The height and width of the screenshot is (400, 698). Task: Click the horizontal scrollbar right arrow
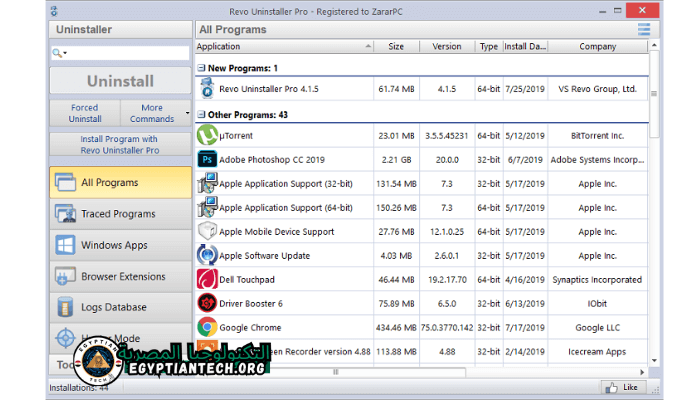point(642,372)
